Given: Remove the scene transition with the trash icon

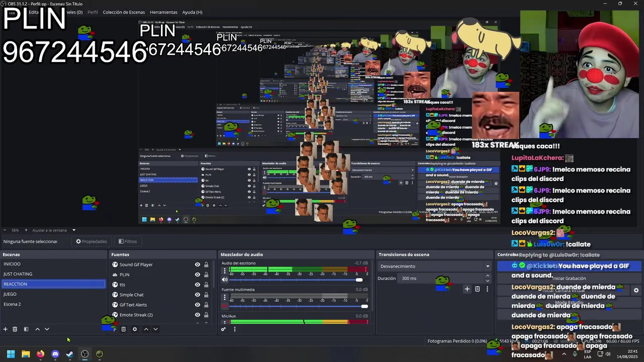Looking at the screenshot, I should 477,289.
